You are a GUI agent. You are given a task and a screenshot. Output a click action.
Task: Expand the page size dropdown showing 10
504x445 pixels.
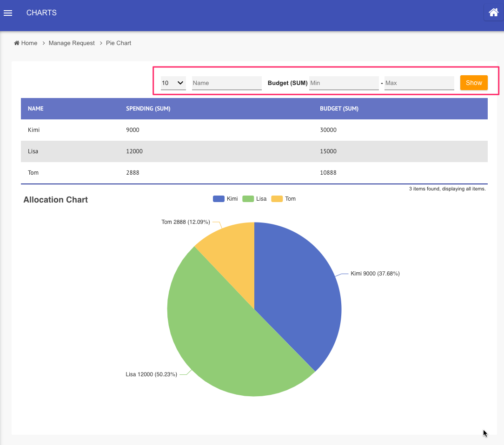point(173,83)
